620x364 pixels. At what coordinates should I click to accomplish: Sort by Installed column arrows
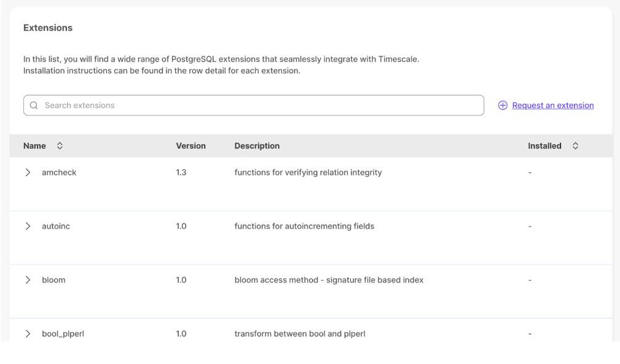click(x=576, y=146)
